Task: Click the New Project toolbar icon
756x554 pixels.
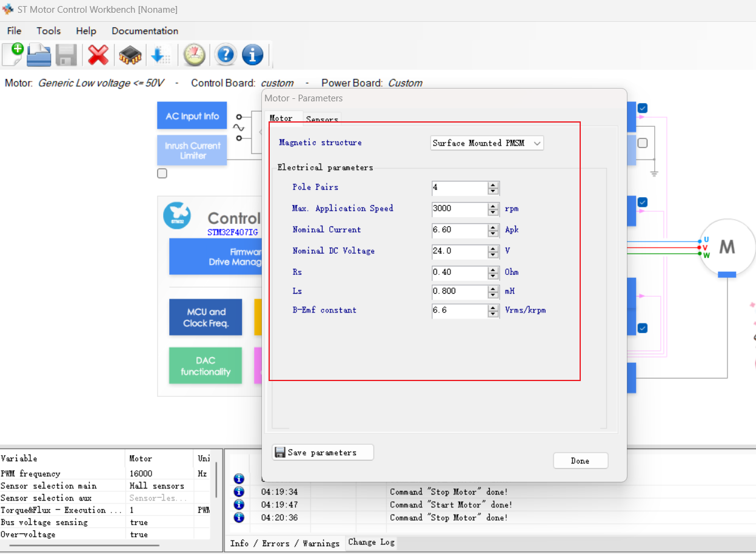Action: (13, 54)
